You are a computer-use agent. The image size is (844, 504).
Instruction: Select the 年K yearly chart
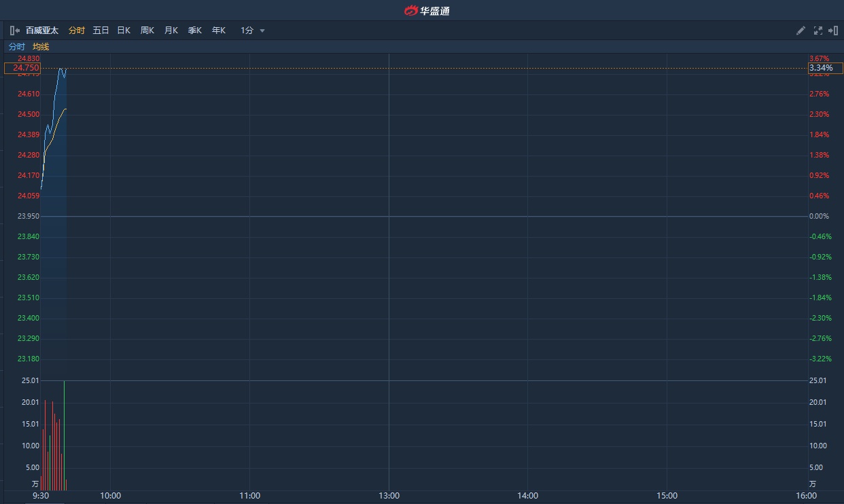[x=218, y=31]
